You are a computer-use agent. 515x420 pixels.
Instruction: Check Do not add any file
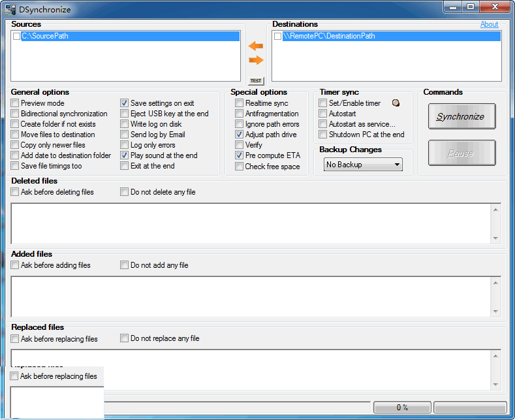124,265
